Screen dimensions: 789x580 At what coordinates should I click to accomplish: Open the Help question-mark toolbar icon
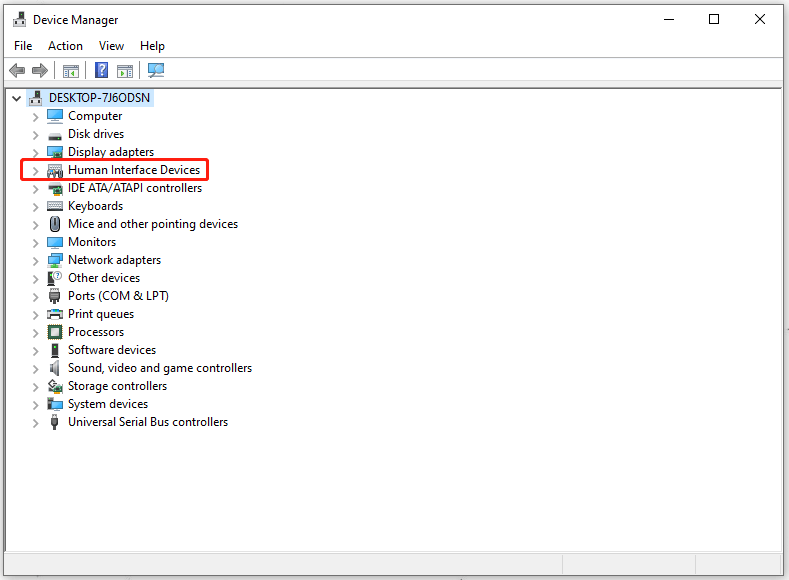tap(101, 70)
